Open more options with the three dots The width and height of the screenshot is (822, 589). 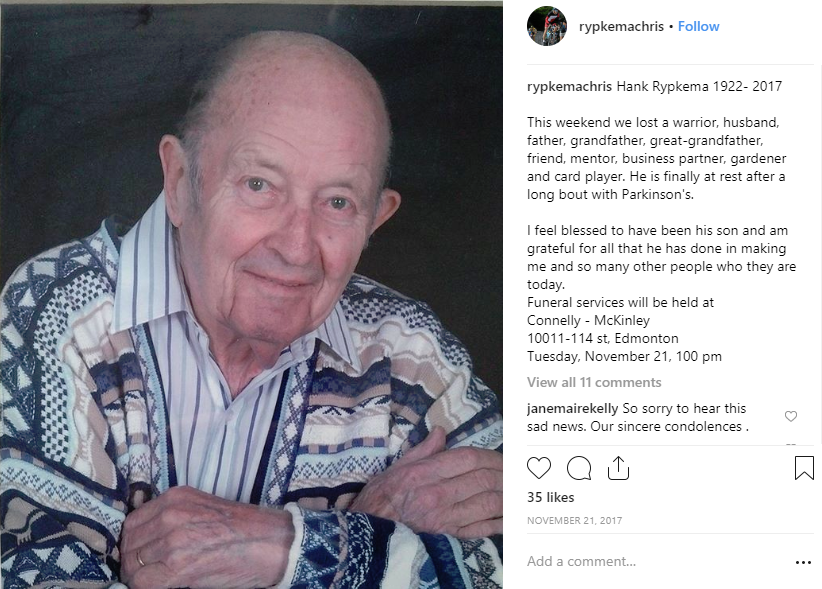coord(803,562)
